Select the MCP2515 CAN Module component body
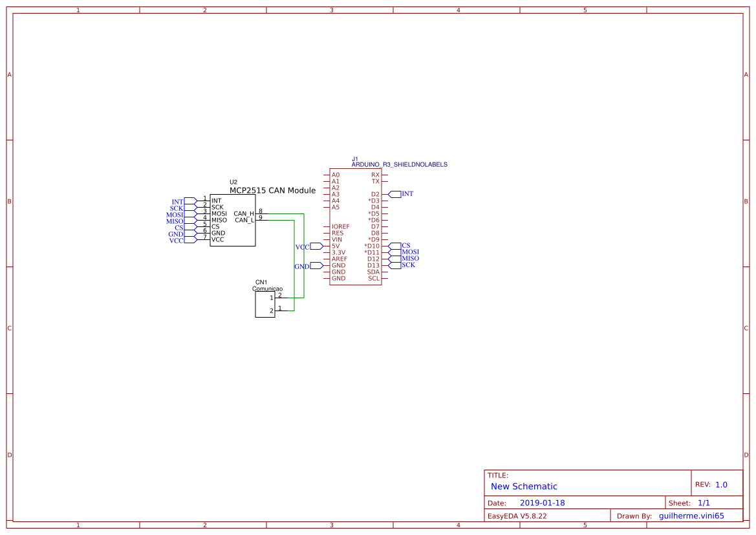The image size is (756, 535). pyautogui.click(x=233, y=220)
